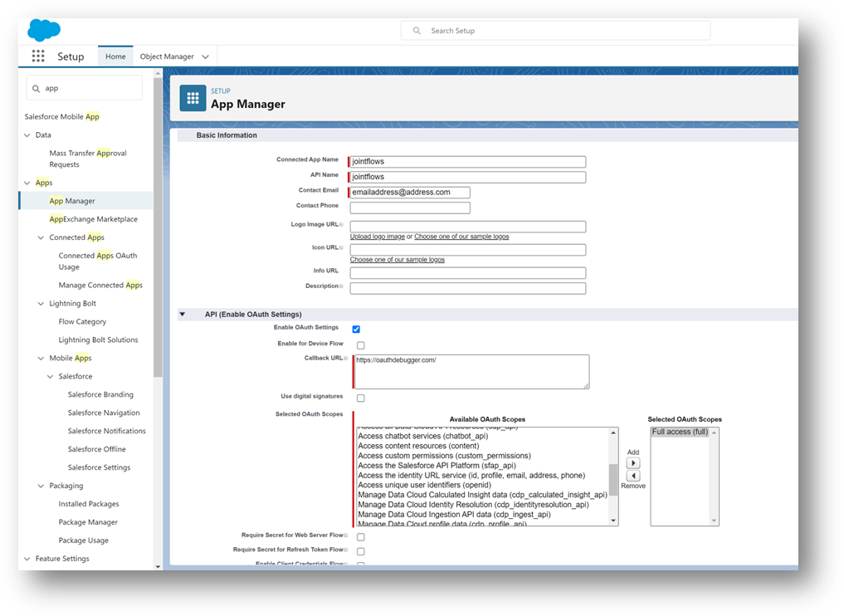Click the App Manager header icon
This screenshot has height=616, width=844.
click(193, 98)
